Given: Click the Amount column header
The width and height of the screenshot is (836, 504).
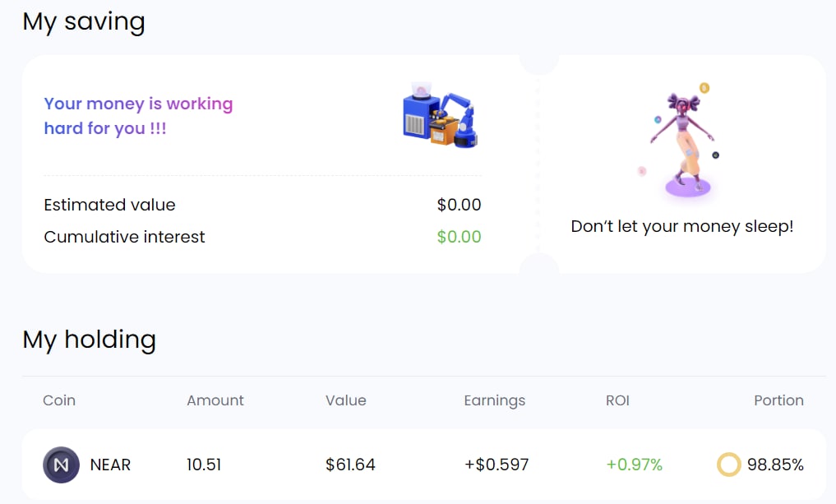Looking at the screenshot, I should point(215,400).
